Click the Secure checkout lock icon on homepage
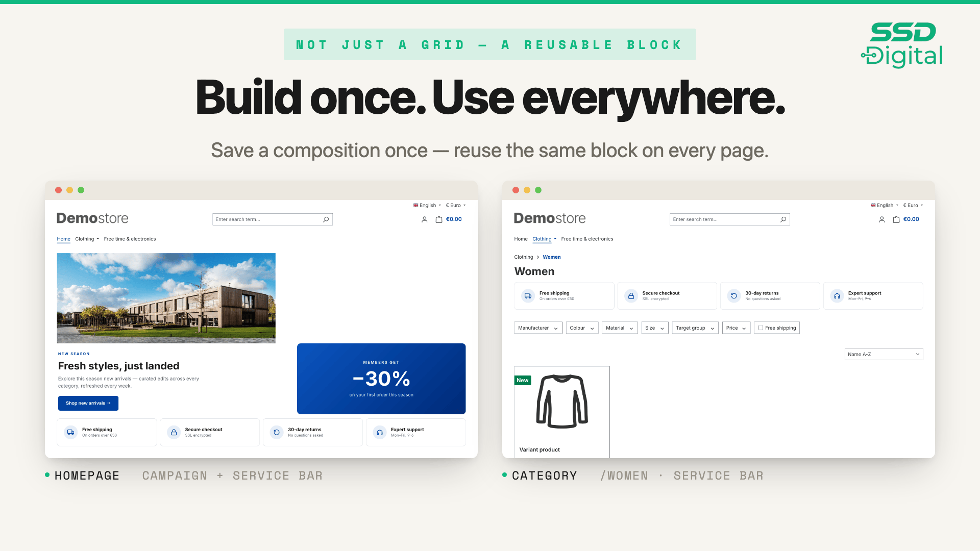 point(174,432)
